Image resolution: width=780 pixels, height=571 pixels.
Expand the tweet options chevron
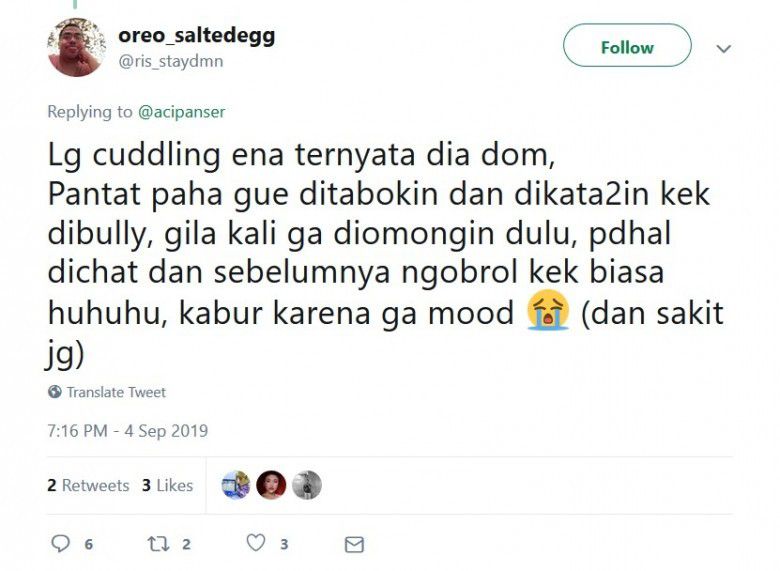(x=723, y=49)
